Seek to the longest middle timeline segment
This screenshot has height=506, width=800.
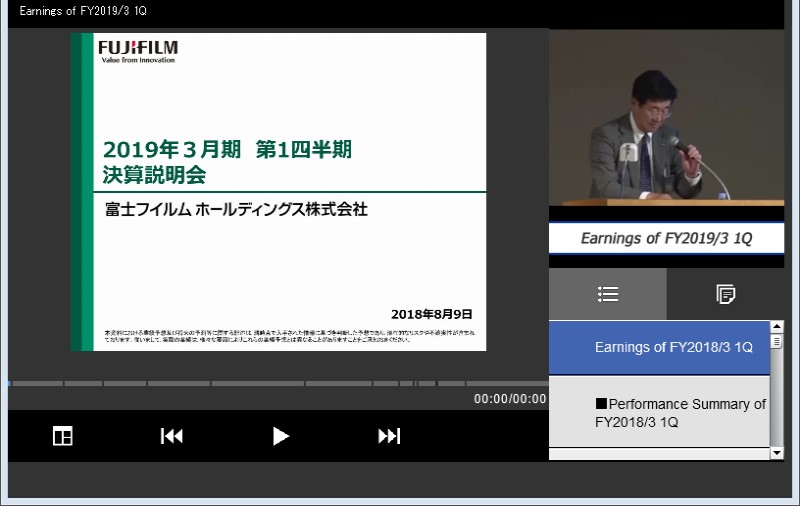click(258, 383)
